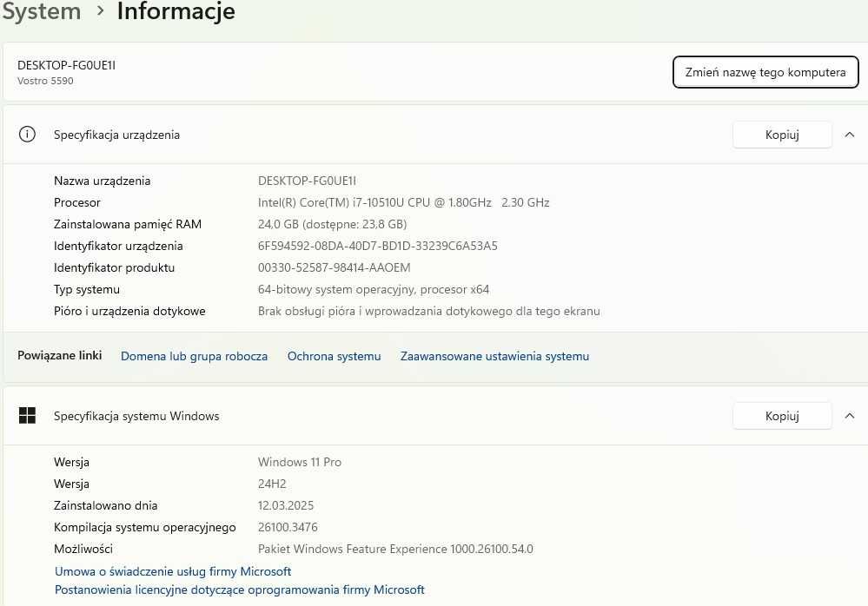
Task: Click the Zainstalowana pamięć RAM label
Action: click(128, 224)
